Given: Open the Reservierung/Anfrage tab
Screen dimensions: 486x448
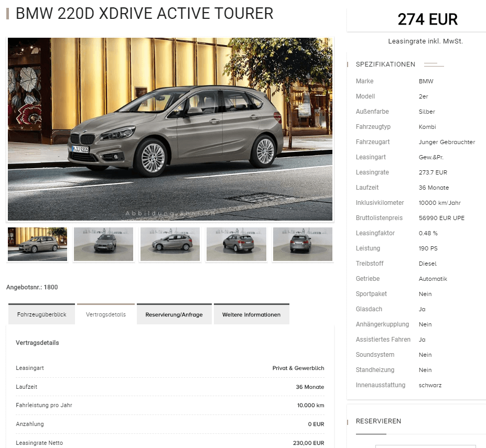Looking at the screenshot, I should [x=174, y=314].
